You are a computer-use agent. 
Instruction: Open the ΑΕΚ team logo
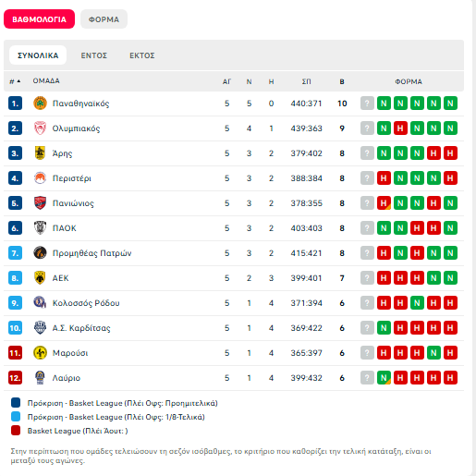tap(40, 278)
